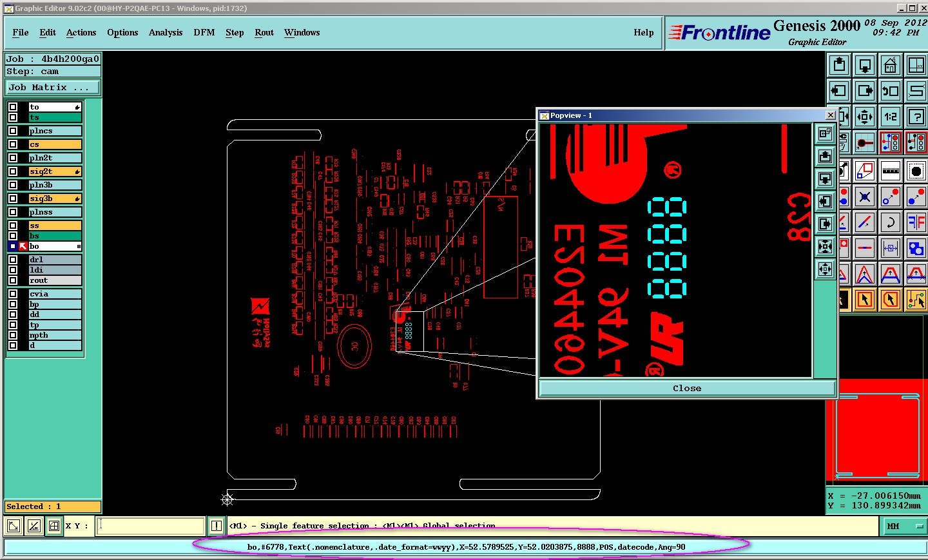Click the zoom fit icon in Popview

[x=826, y=246]
